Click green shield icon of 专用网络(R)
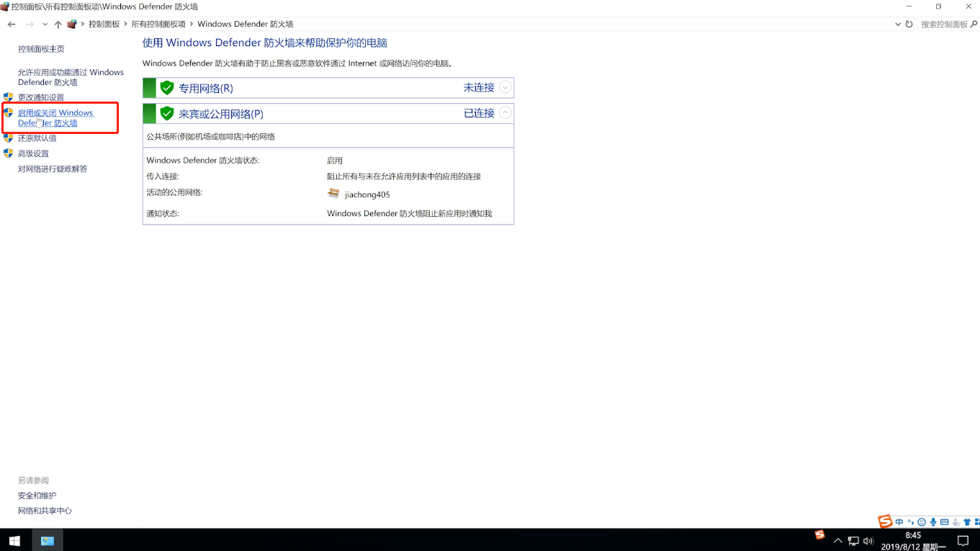980x551 pixels. point(167,88)
